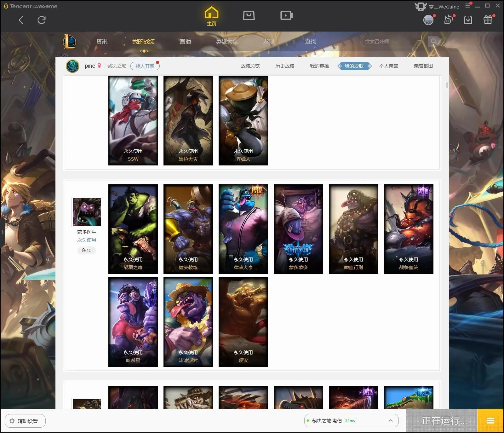This screenshot has height=433, width=504.
Task: Switch to 战绩总览 sub-tab
Action: [250, 66]
